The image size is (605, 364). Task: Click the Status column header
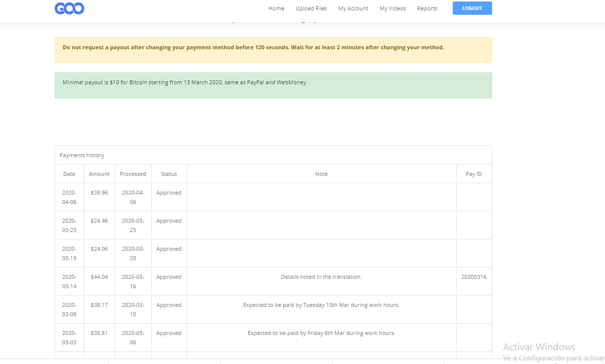click(x=168, y=174)
